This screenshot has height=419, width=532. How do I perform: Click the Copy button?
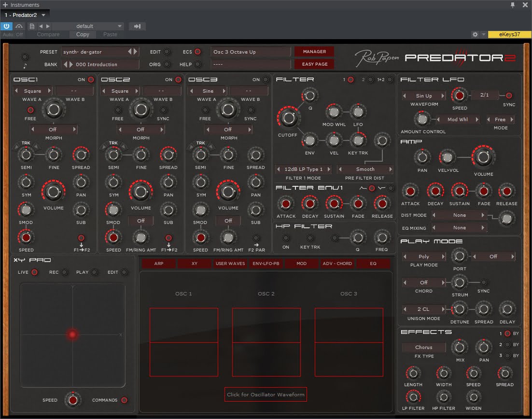pos(83,34)
